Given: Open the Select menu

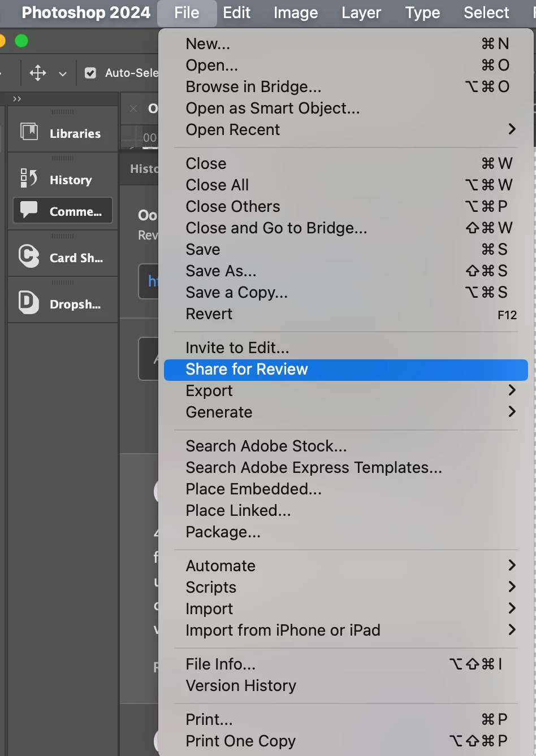Looking at the screenshot, I should click(x=486, y=12).
